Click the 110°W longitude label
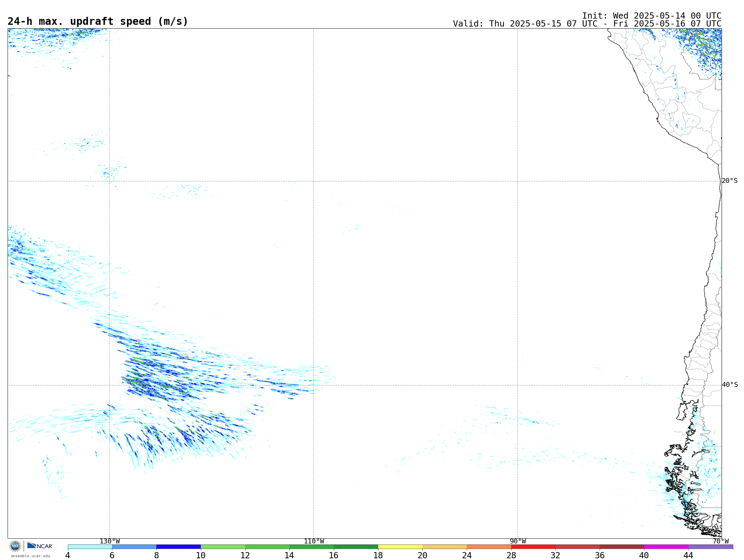This screenshot has height=560, width=744. pos(314,541)
